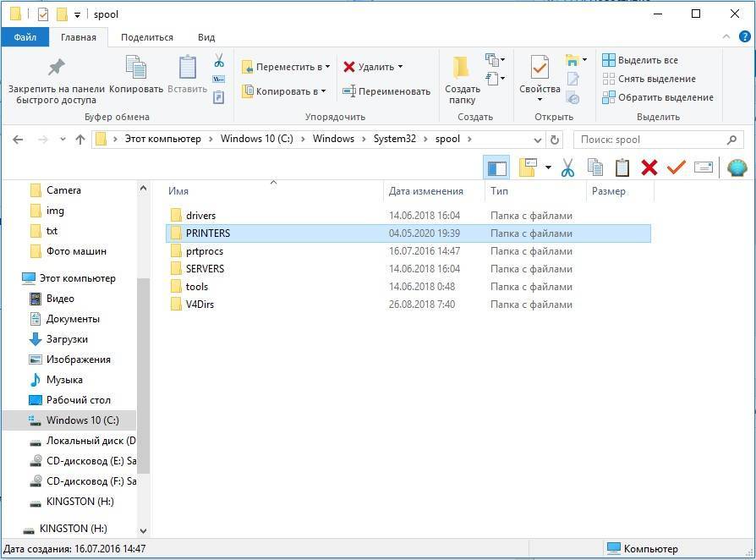Open the address bar history dropdown
The width and height of the screenshot is (756, 560).
(x=538, y=140)
